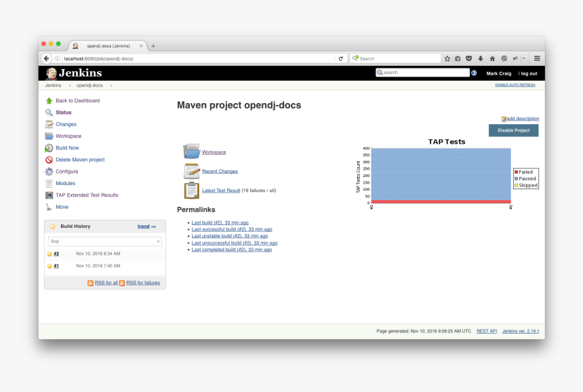Enable auto refresh

[515, 84]
